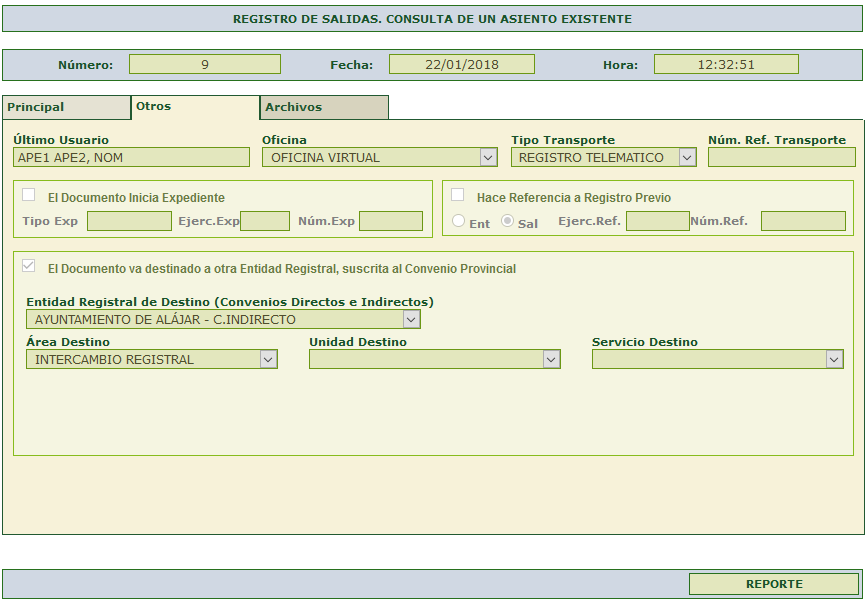Click the 'Entidad Registral de Destino' label
865x601 pixels.
(x=230, y=302)
